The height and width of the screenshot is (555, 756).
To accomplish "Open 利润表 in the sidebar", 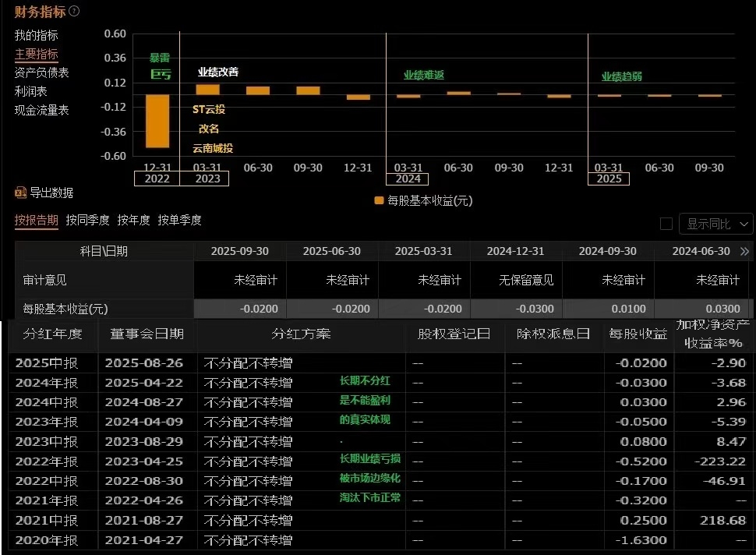I will click(31, 92).
